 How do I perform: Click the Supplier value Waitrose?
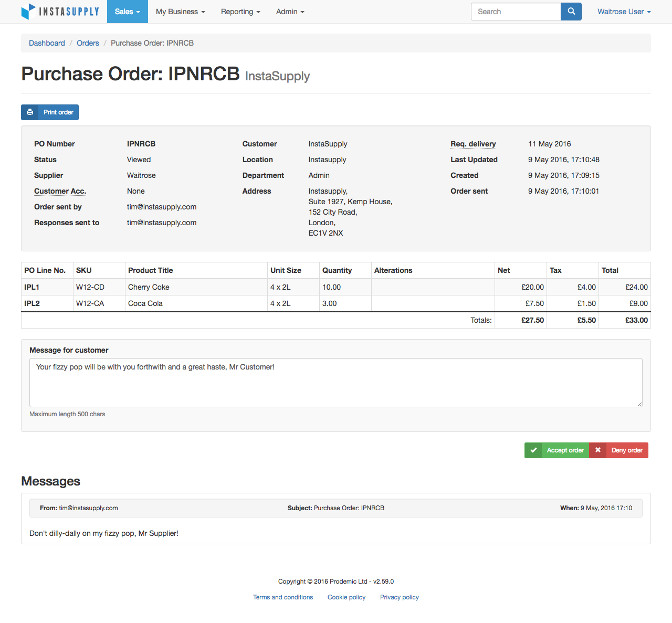pos(141,175)
